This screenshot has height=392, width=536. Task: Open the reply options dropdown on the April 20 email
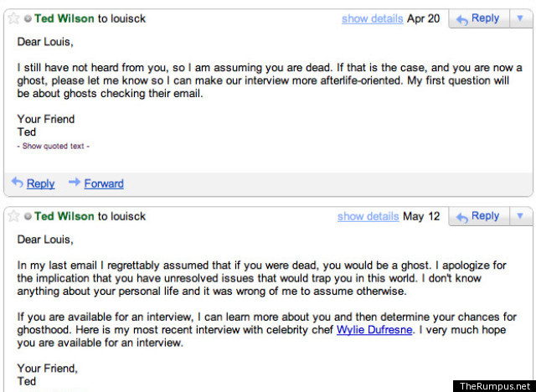(518, 18)
